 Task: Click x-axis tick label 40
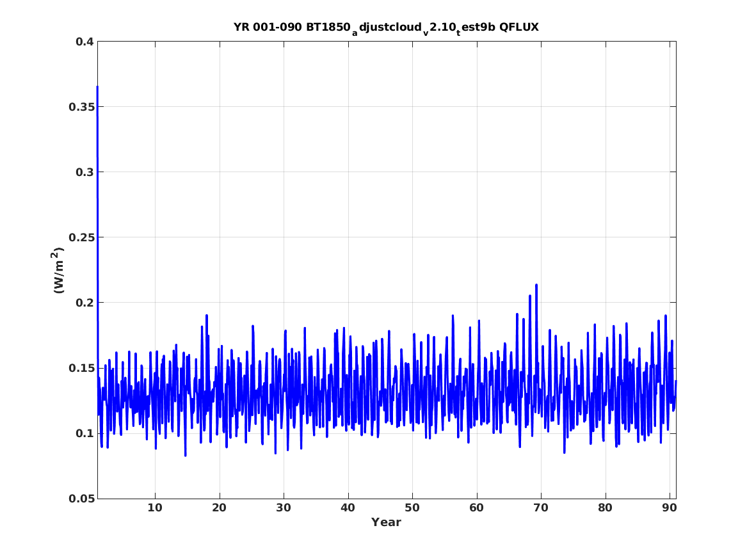point(348,508)
